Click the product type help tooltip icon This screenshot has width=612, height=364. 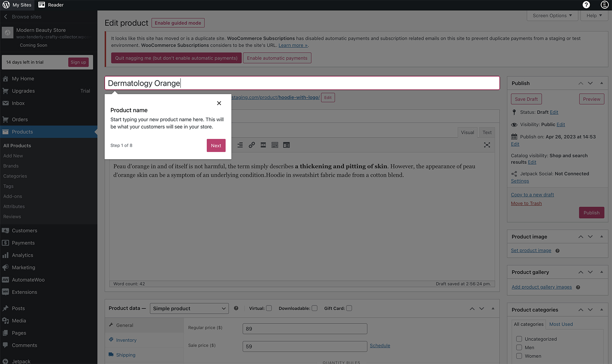click(x=236, y=308)
